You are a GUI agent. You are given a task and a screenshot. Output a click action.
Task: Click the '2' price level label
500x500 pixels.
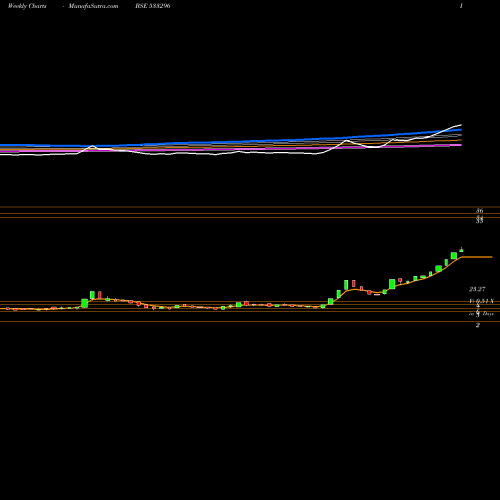478,325
